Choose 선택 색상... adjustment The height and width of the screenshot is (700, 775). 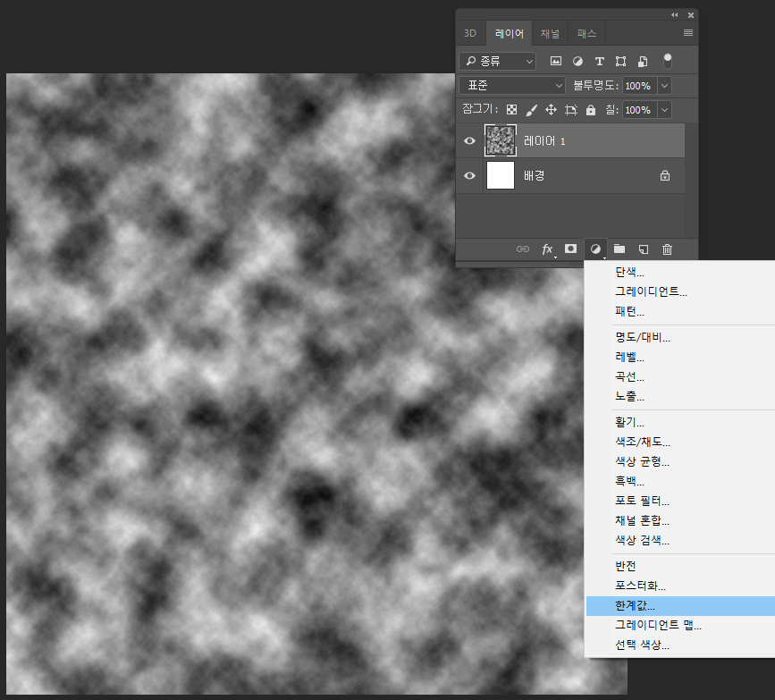point(679,645)
